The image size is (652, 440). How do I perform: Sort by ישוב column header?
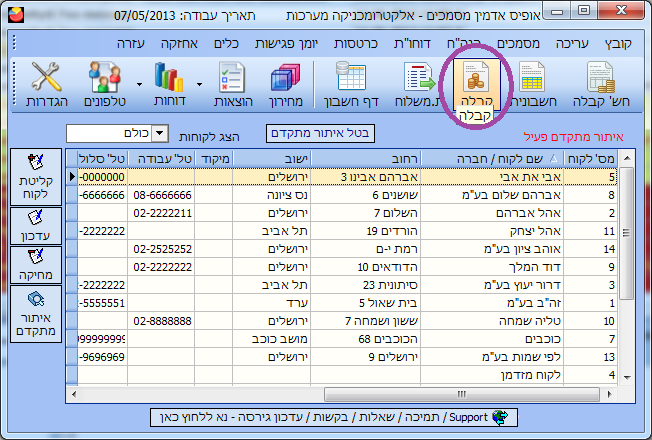pyautogui.click(x=272, y=158)
